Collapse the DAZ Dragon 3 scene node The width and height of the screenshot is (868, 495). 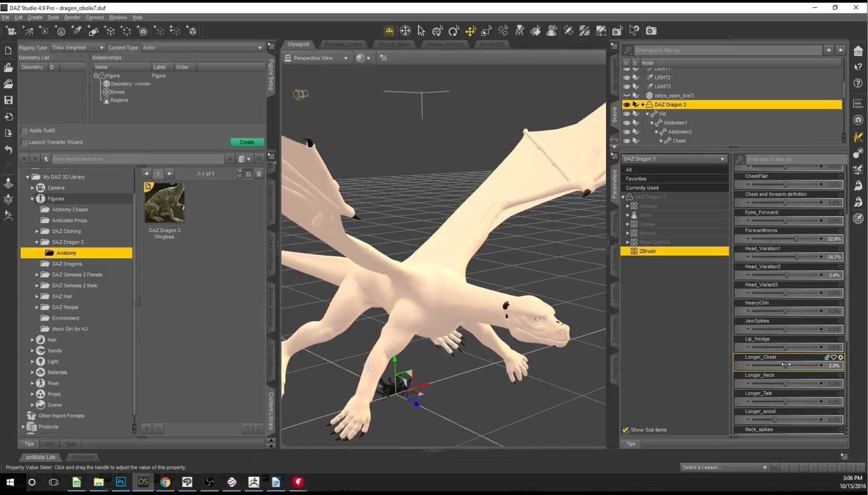click(643, 105)
